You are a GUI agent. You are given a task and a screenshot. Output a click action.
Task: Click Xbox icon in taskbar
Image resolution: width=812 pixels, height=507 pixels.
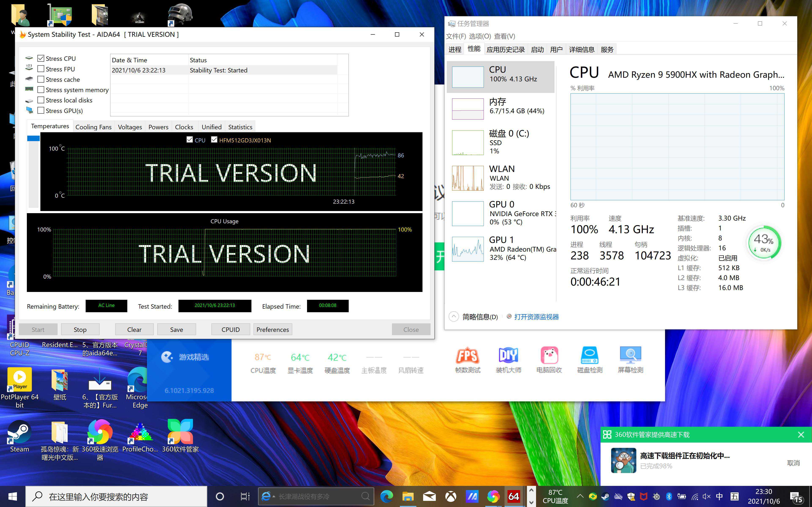click(451, 496)
